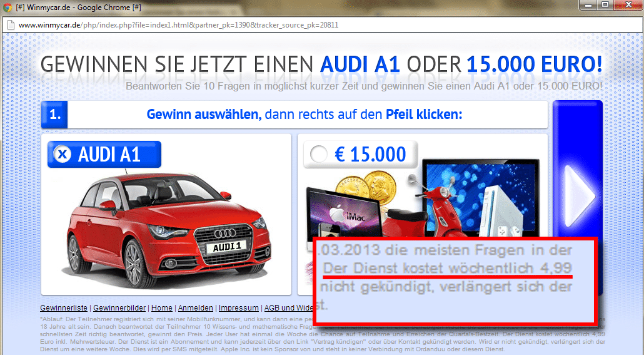Maximize the Chrome window
The height and width of the screenshot is (355, 644).
coord(605,6)
